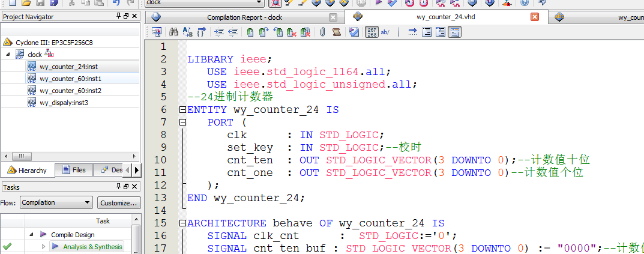
Task: Float the Project Navigator panel
Action: [126, 16]
